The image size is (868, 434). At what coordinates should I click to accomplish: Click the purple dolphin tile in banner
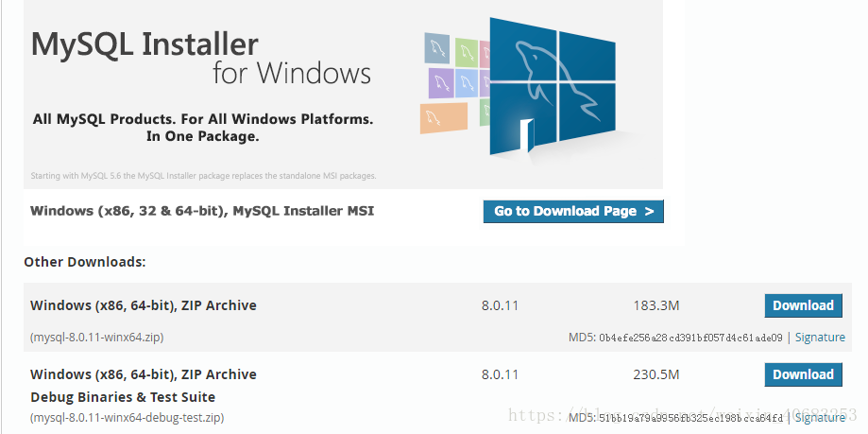(x=441, y=83)
